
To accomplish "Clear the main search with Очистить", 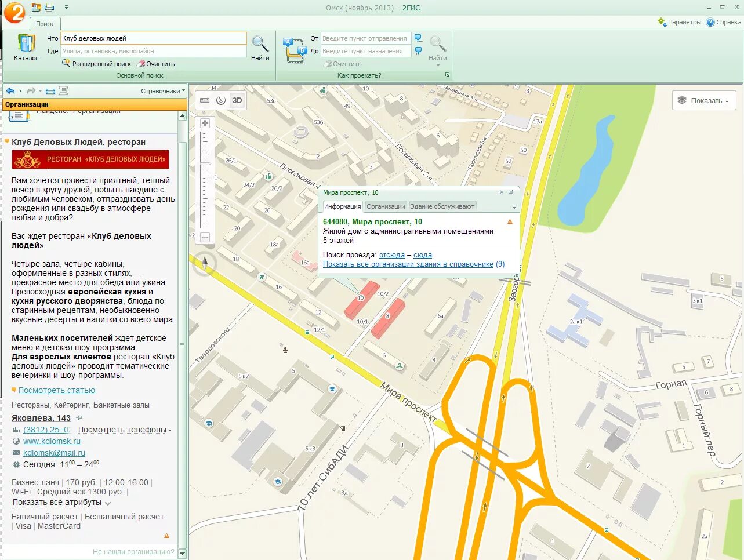I will tap(156, 64).
